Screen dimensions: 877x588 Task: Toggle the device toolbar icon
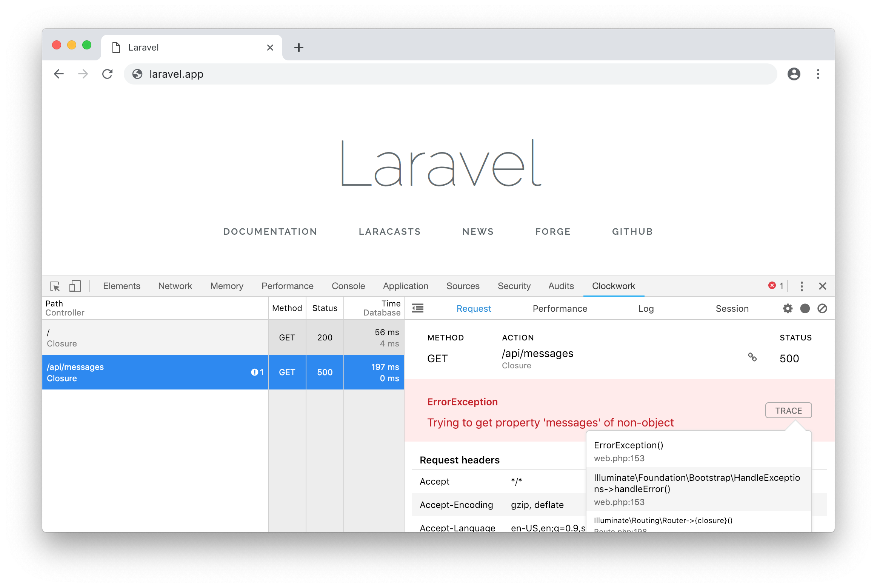coord(75,286)
